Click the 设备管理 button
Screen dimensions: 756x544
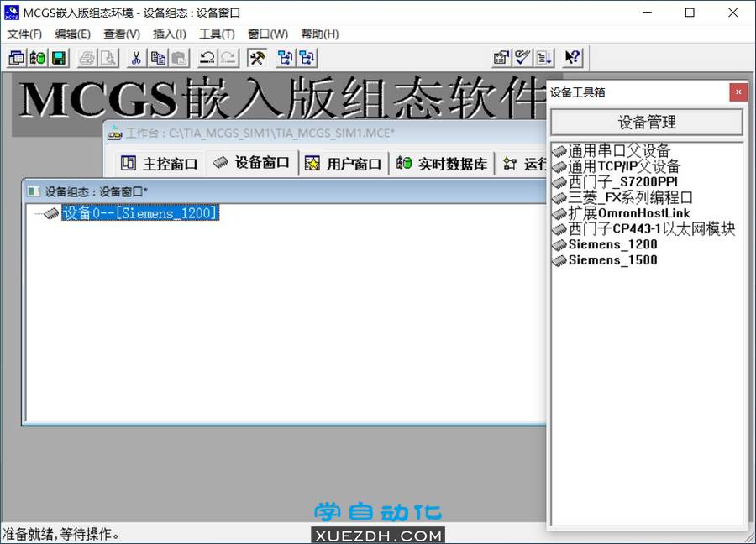click(x=647, y=123)
